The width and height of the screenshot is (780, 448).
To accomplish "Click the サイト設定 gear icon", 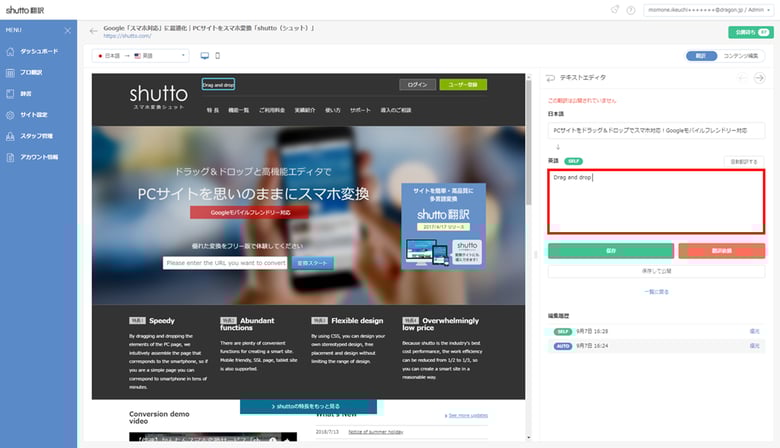I will [x=10, y=115].
